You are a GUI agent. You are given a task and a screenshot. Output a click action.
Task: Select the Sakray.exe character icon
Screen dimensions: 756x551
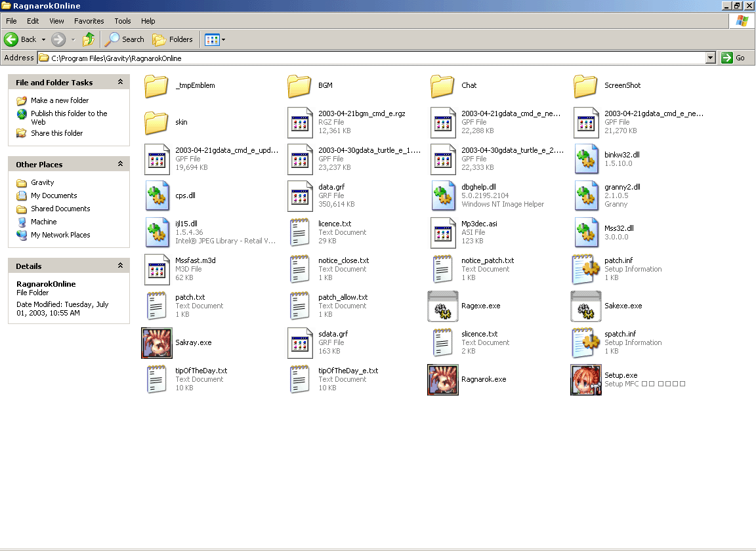157,343
